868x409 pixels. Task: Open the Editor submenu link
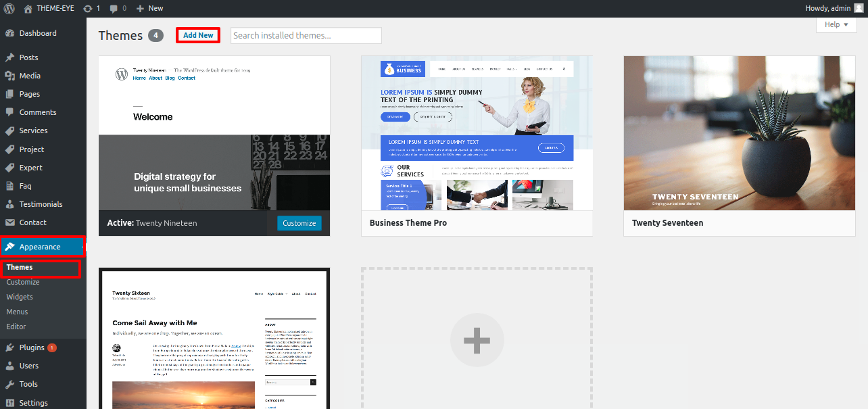click(x=16, y=327)
